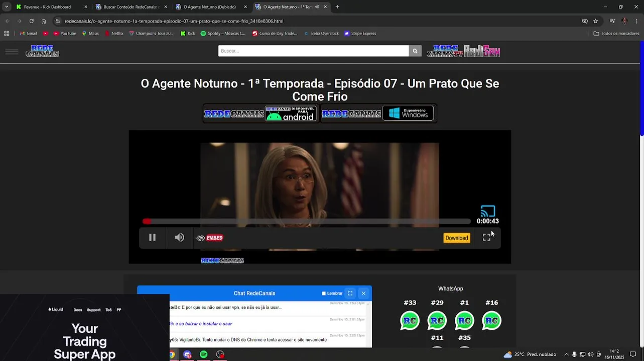This screenshot has height=361, width=644.
Task: Open the Chrome three-dot menu
Action: 636,21
